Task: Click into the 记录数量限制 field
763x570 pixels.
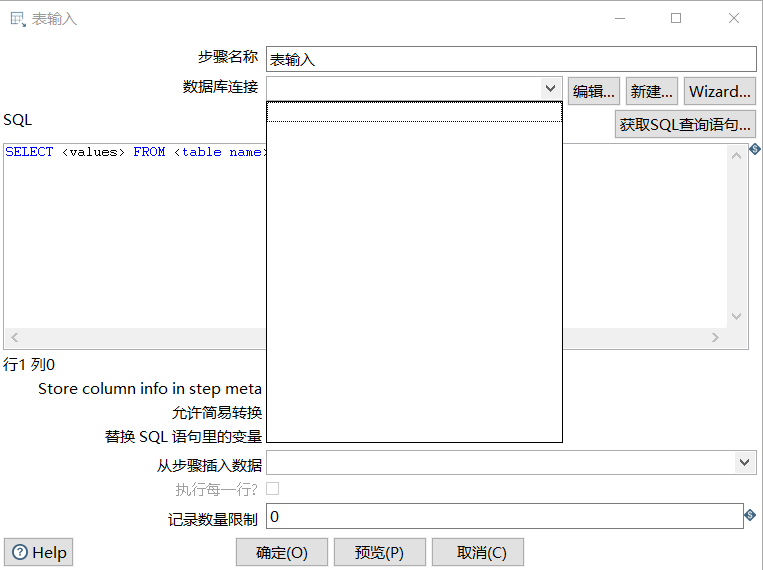Action: [505, 516]
